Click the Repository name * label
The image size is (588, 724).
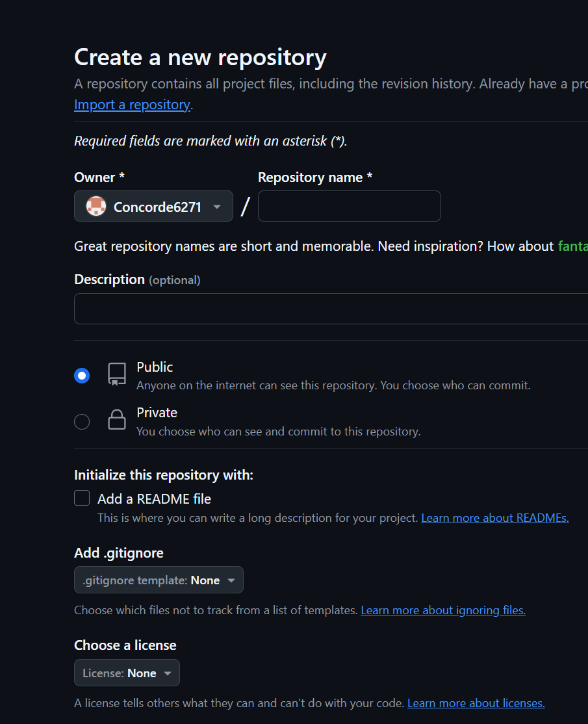(315, 177)
